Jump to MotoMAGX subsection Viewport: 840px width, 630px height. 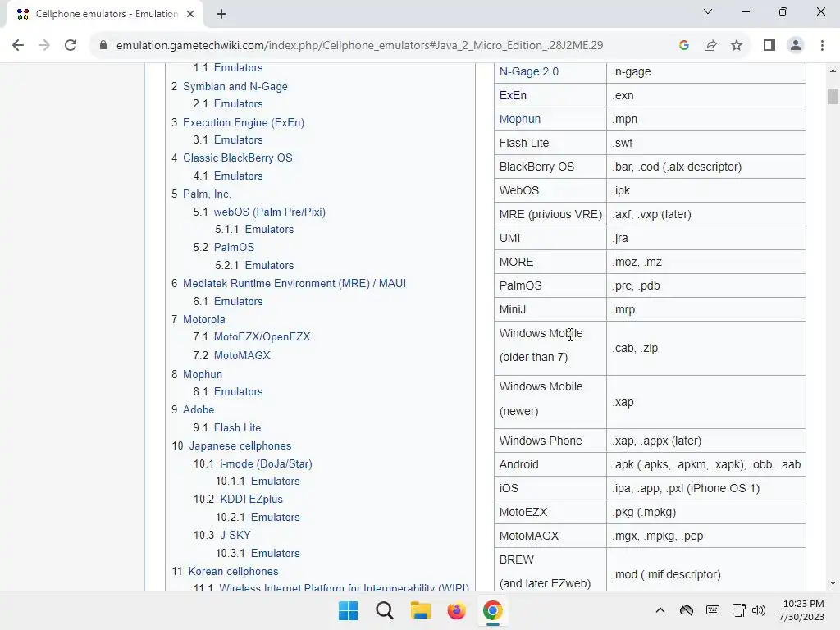tap(242, 355)
